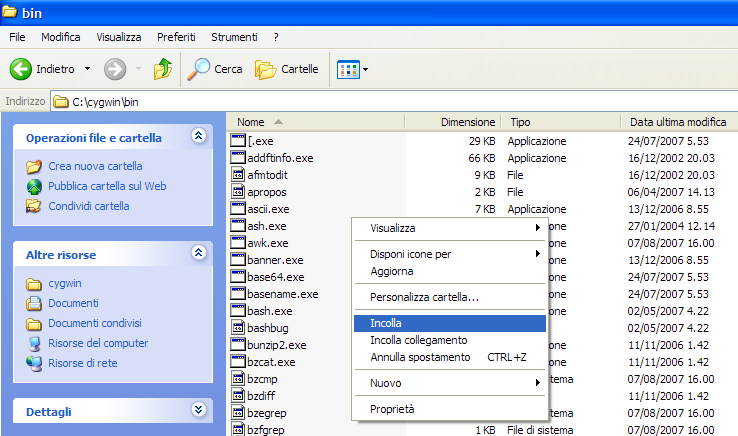Collapse the Altre risorse panel

199,253
